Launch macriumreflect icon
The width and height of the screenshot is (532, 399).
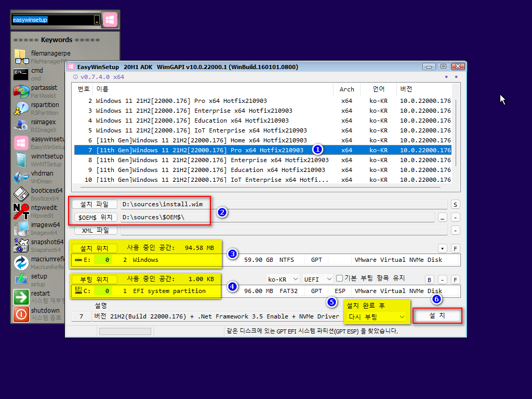[x=21, y=262]
